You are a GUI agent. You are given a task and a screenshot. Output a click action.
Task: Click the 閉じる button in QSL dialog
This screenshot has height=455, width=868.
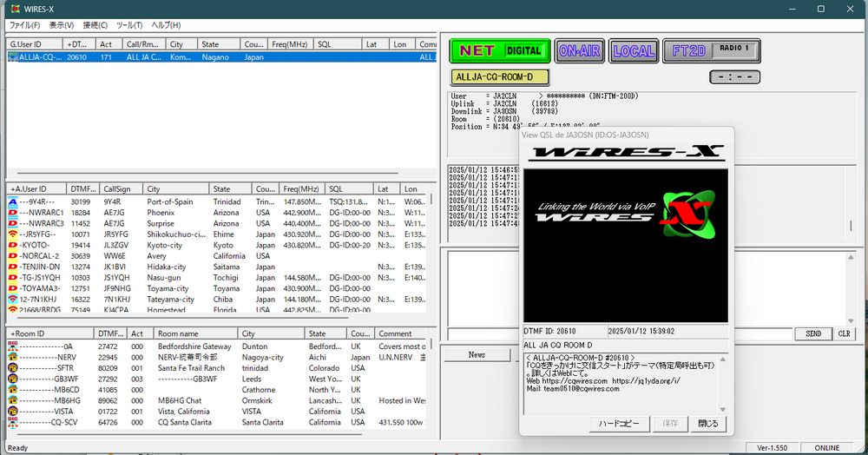[708, 424]
